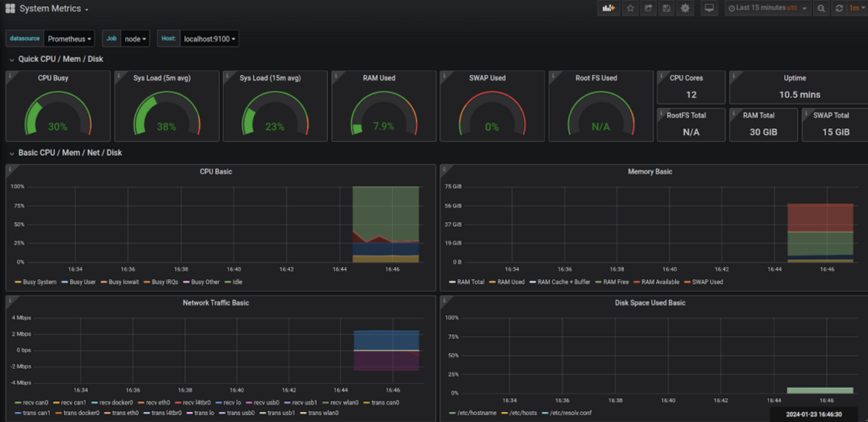Screen dimensions: 868x422
Task: Show info icon on Network Traffic Basic panel
Action: click(x=10, y=300)
